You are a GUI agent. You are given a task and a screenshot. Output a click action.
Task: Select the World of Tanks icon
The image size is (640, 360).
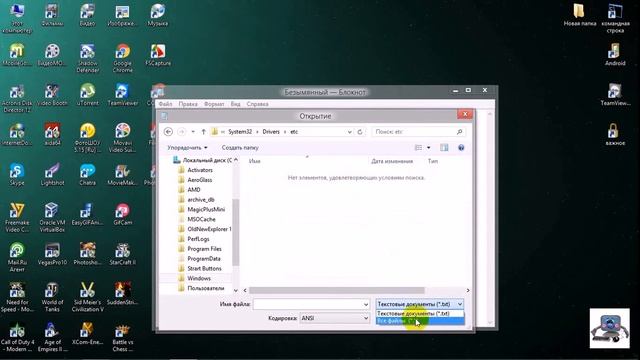(52, 297)
